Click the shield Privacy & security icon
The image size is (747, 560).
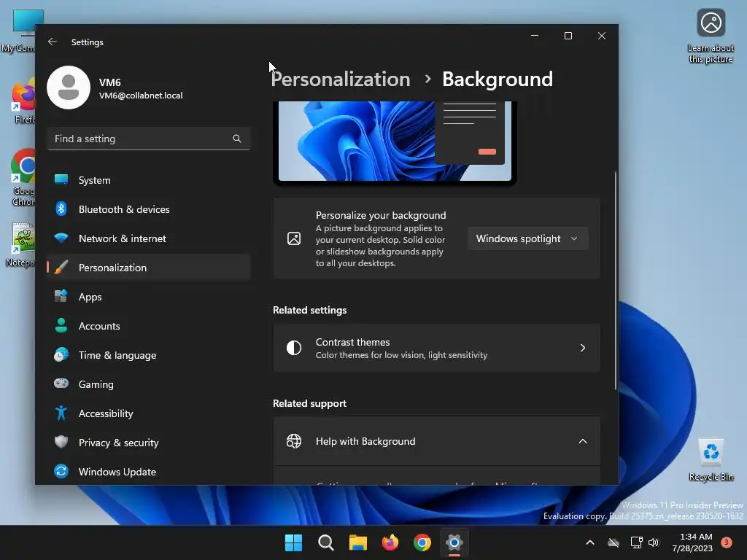pos(61,442)
